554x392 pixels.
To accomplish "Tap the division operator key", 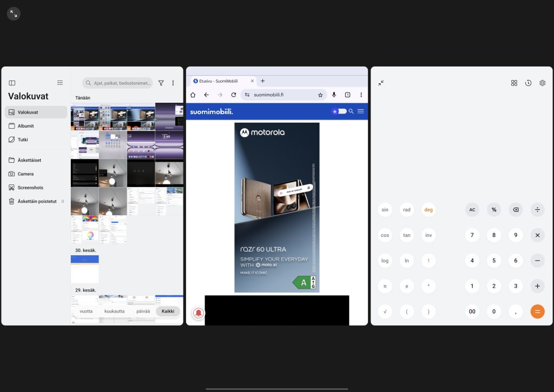I will click(537, 210).
